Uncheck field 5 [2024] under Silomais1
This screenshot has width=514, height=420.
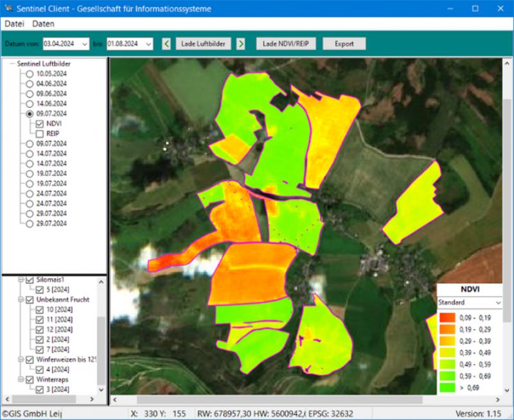coord(40,289)
